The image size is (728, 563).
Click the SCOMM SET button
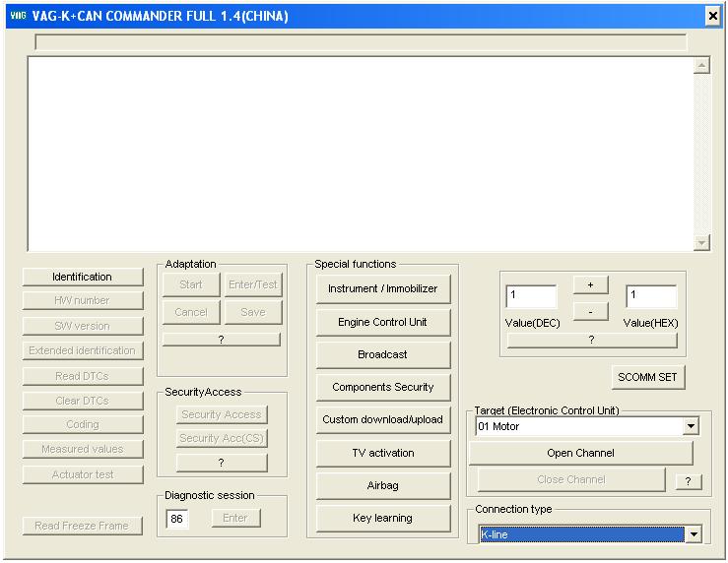click(648, 378)
